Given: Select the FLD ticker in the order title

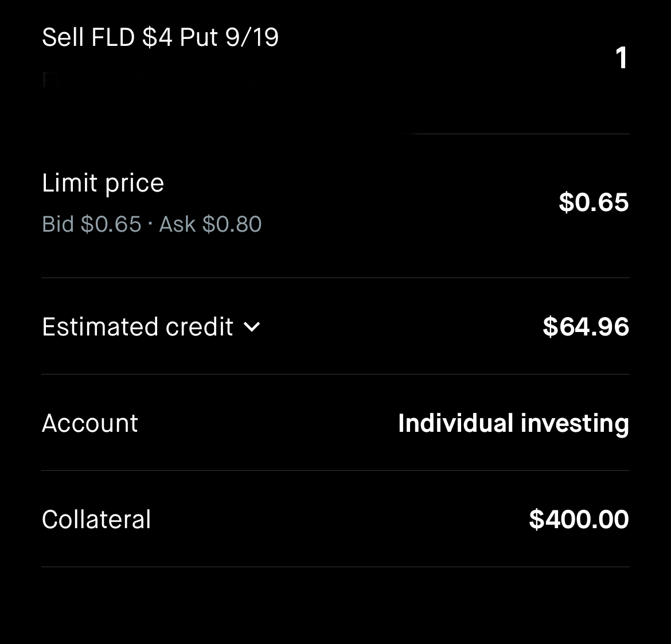Looking at the screenshot, I should point(113,37).
